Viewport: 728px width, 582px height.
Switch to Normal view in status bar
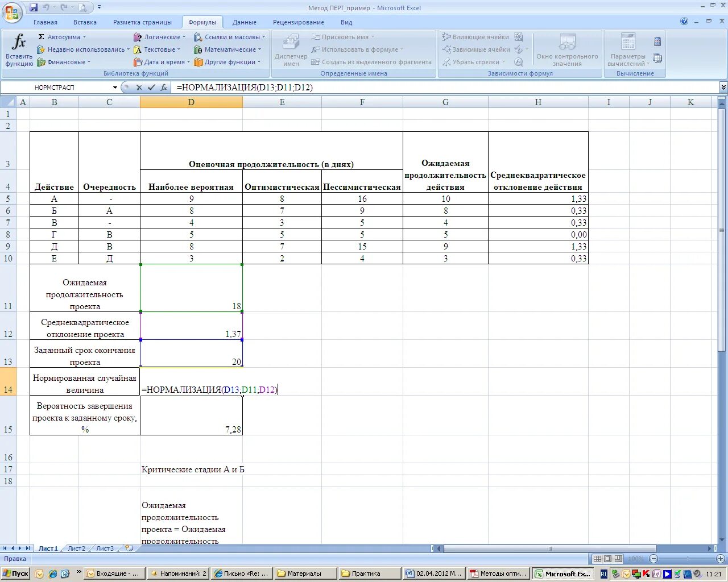point(597,559)
